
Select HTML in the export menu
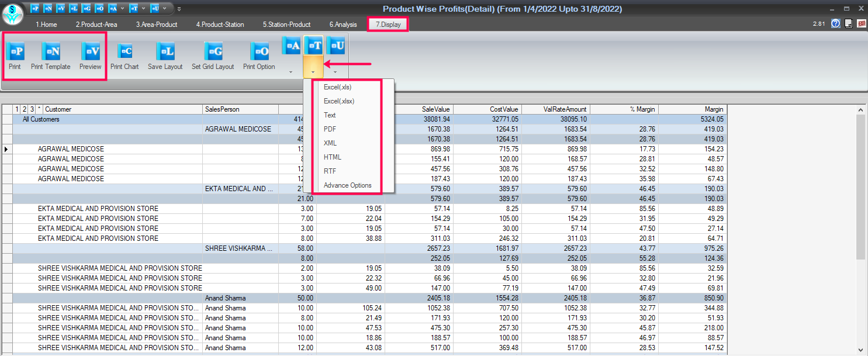click(x=349, y=157)
